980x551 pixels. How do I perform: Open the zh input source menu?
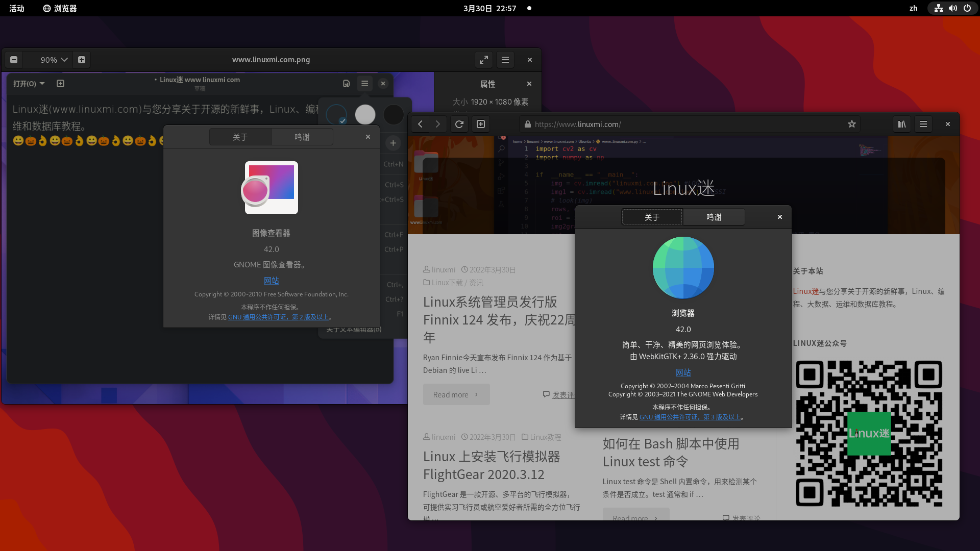(914, 8)
